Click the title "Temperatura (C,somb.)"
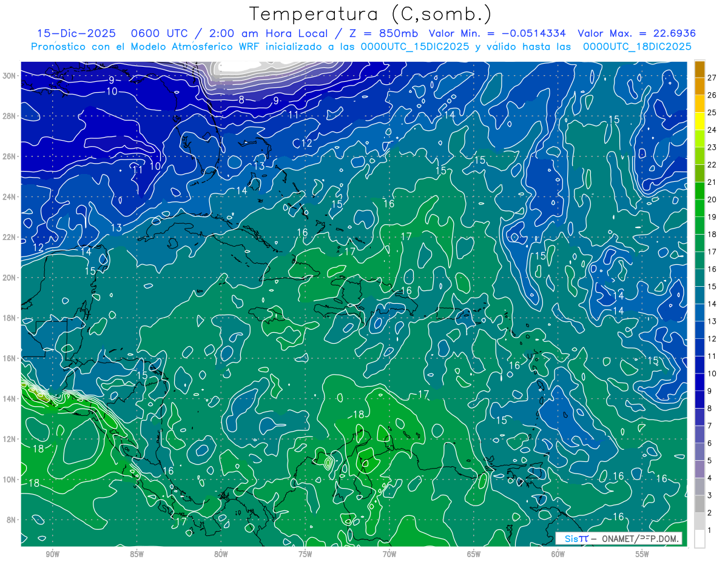This screenshot has height=562, width=728. click(370, 14)
